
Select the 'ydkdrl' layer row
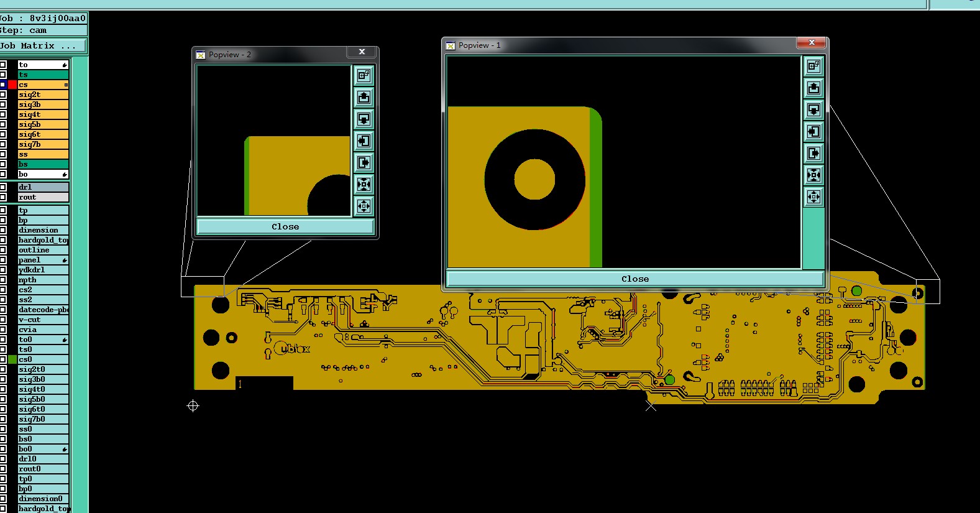(43, 270)
